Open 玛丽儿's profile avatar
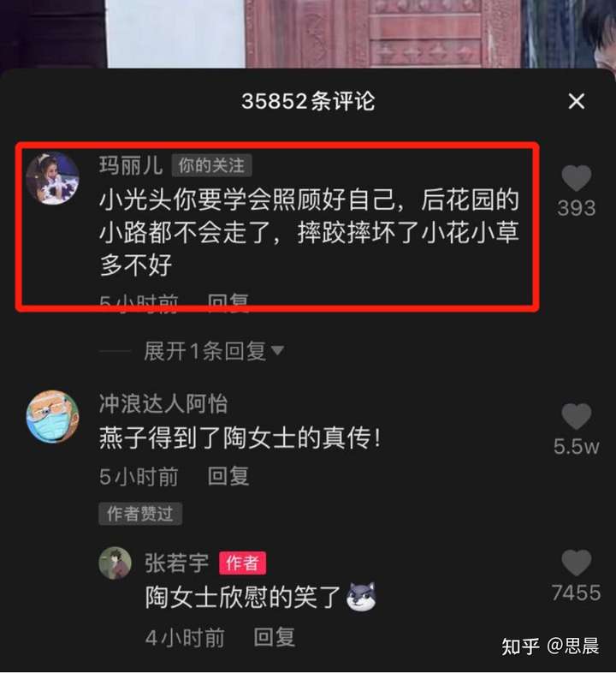Screen dimensions: 616x673 click(x=53, y=178)
